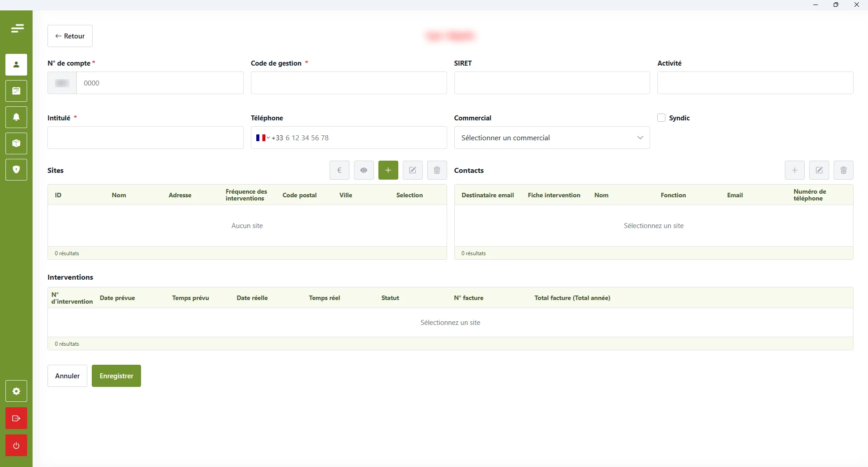The image size is (868, 467).
Task: Click the edit pencil icon for Contacts
Action: pos(819,170)
